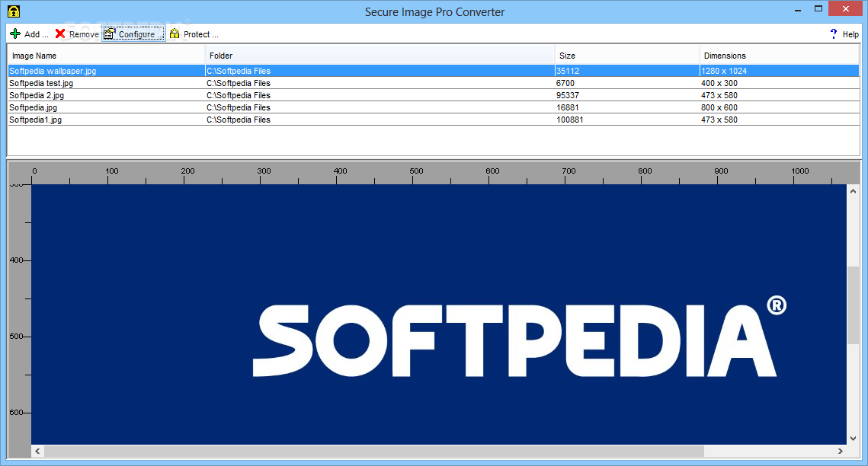Viewport: 868px width, 466px height.
Task: Click folder cell of Softpedia1.jpg row
Action: pos(239,120)
